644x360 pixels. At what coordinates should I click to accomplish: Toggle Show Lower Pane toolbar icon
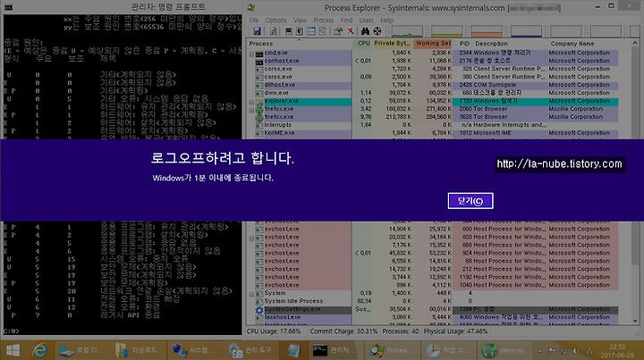tap(311, 31)
